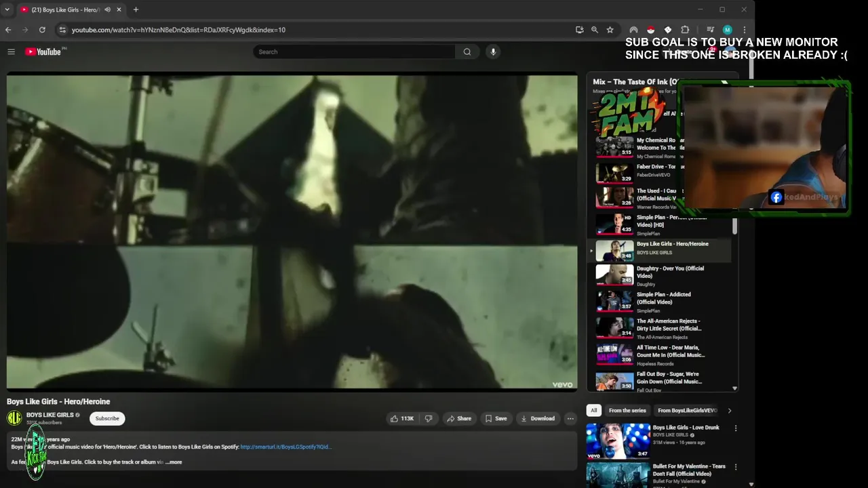The width and height of the screenshot is (868, 488).
Task: Click the video title Boys Like Girls - Hero/Heroine
Action: point(58,401)
